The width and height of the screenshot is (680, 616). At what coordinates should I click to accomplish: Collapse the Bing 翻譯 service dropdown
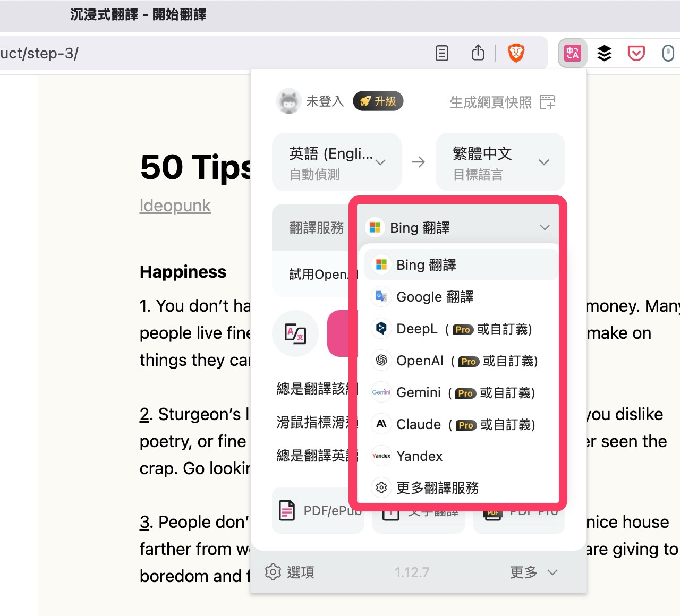click(x=458, y=228)
